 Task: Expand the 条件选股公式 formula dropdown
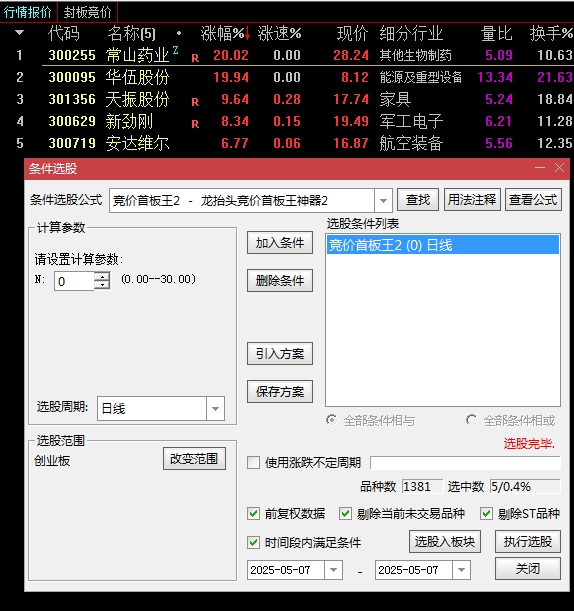click(383, 201)
